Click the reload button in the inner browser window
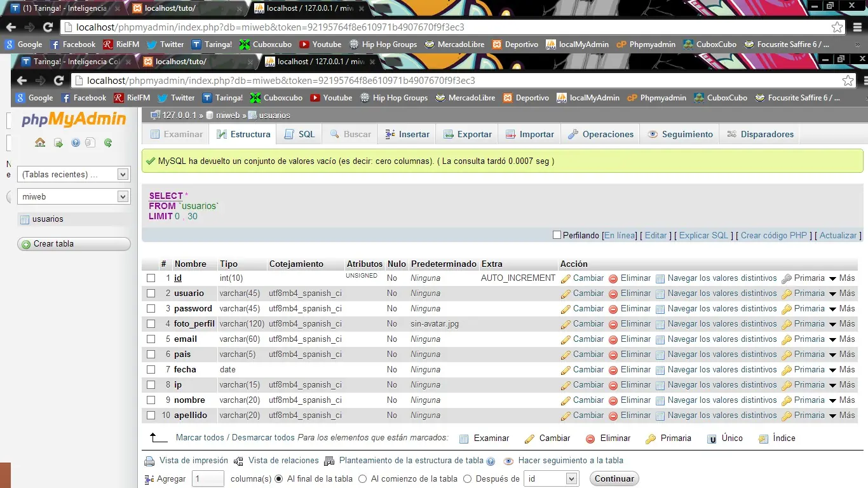 click(x=58, y=81)
